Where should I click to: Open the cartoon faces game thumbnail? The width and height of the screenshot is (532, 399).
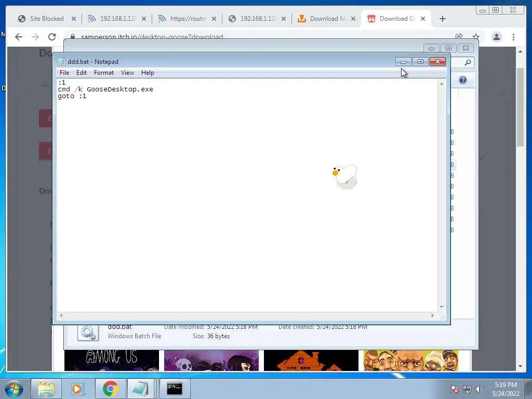[411, 361]
